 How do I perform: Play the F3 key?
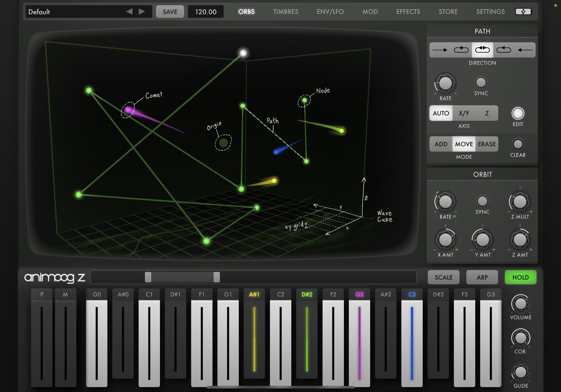464,337
